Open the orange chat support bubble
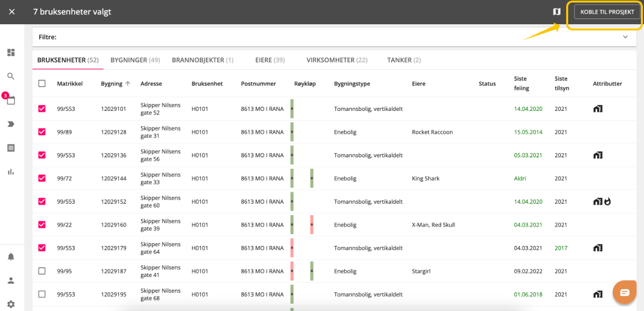The image size is (644, 311). point(624,292)
